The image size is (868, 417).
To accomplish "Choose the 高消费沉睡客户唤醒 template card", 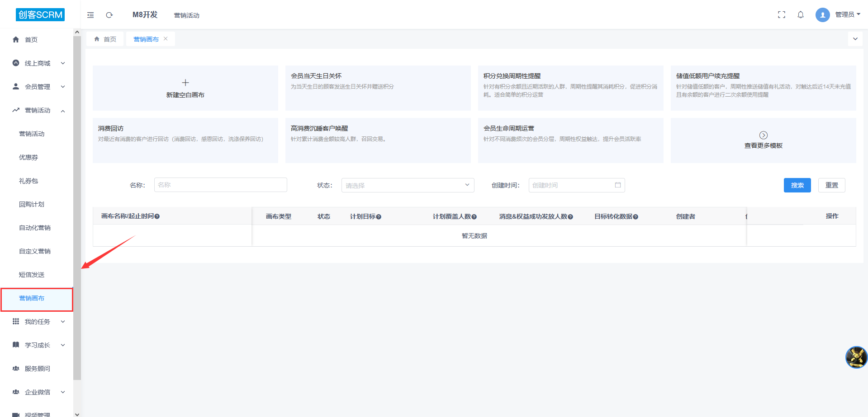I will (x=378, y=141).
